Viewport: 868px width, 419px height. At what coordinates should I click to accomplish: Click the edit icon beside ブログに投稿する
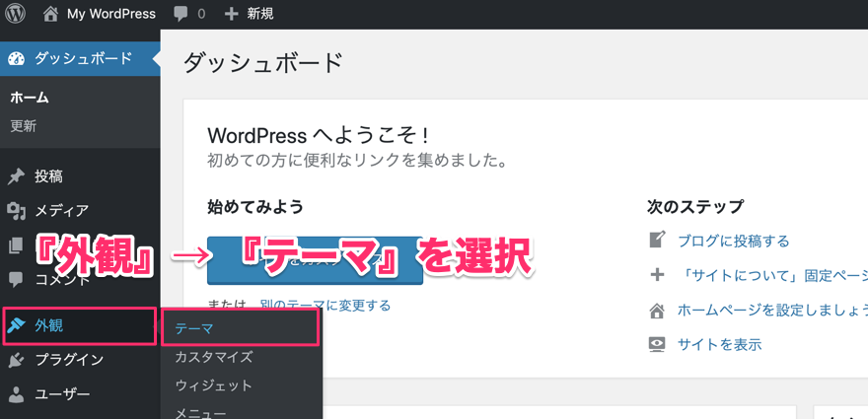tap(657, 241)
